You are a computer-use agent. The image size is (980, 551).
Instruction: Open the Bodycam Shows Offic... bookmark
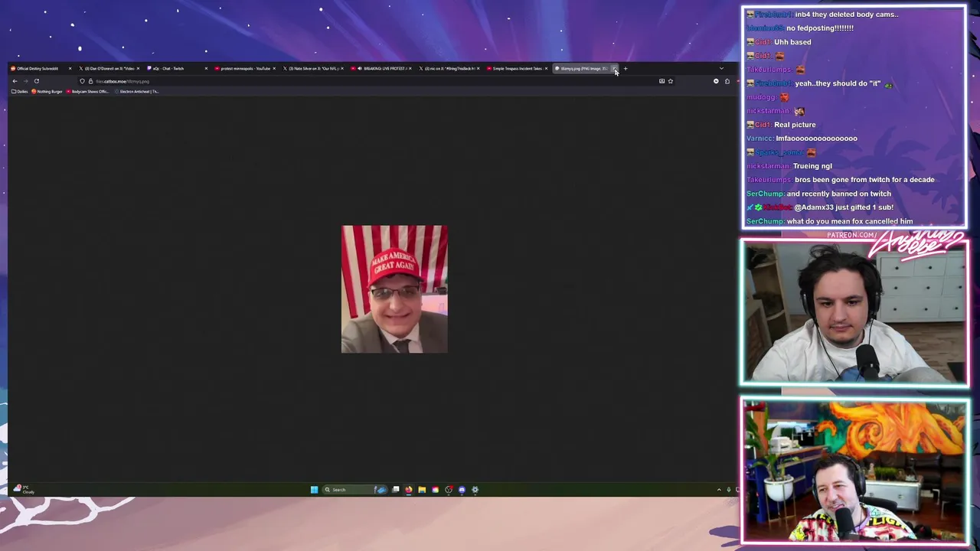point(88,92)
